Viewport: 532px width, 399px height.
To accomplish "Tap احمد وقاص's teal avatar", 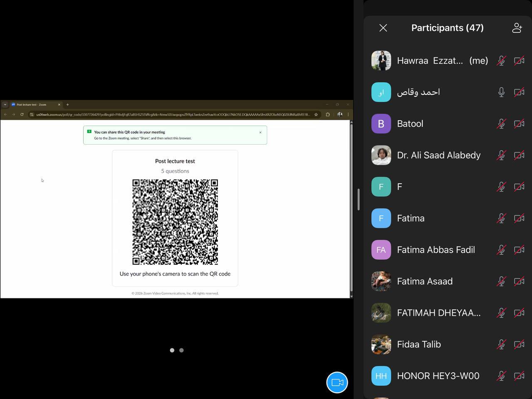I will pos(381,92).
